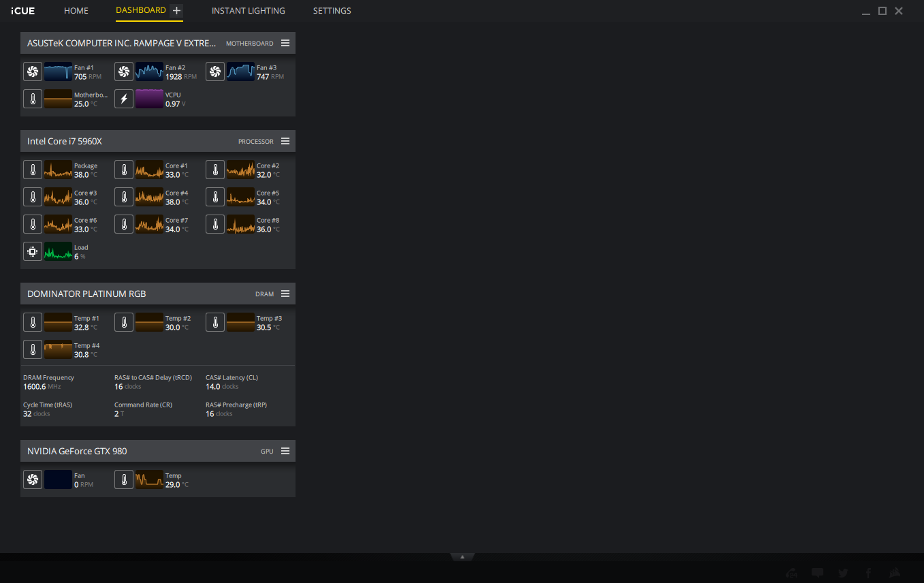Open the Corsair sails logo icon
Viewport: 924px width, 583px height.
pos(895,573)
